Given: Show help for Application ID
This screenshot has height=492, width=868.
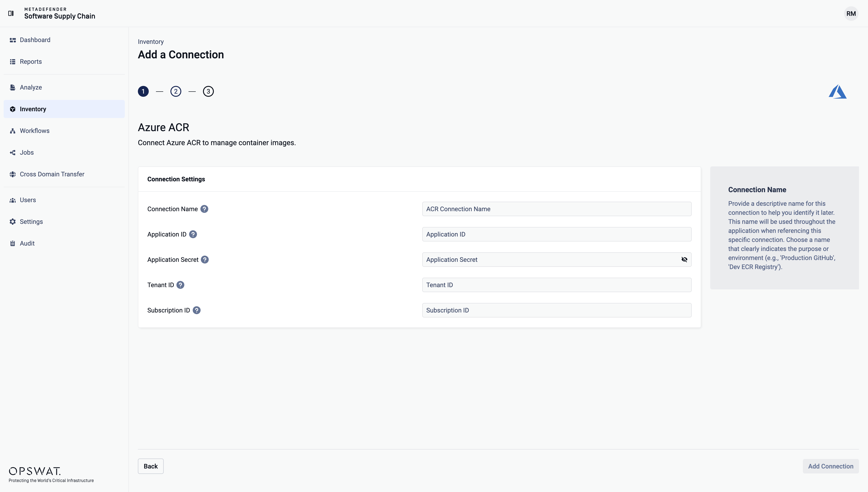Looking at the screenshot, I should [193, 234].
